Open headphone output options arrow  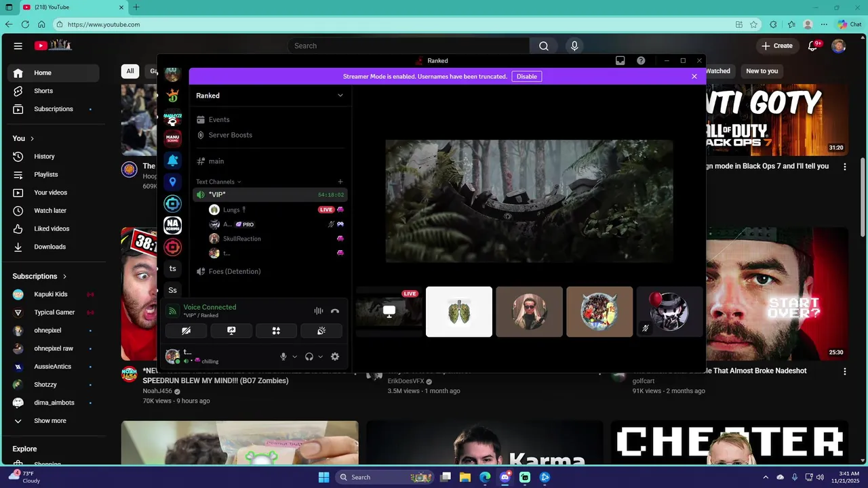coord(320,357)
